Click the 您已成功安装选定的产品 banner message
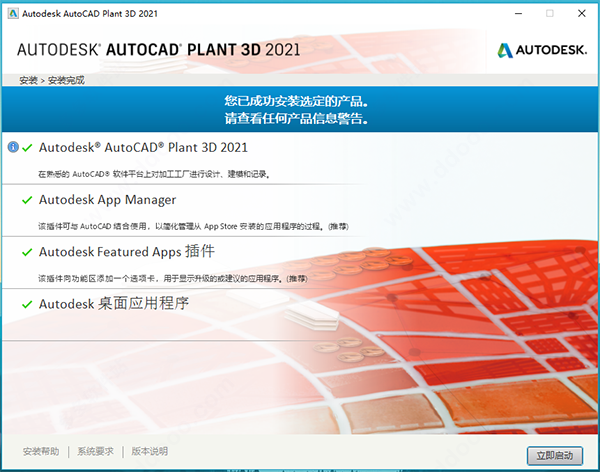The width and height of the screenshot is (600, 472). tap(297, 101)
